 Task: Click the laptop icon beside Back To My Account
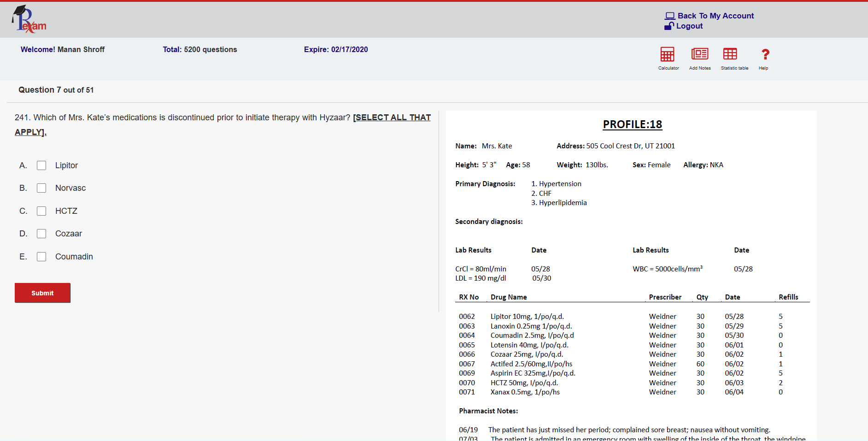coord(669,16)
